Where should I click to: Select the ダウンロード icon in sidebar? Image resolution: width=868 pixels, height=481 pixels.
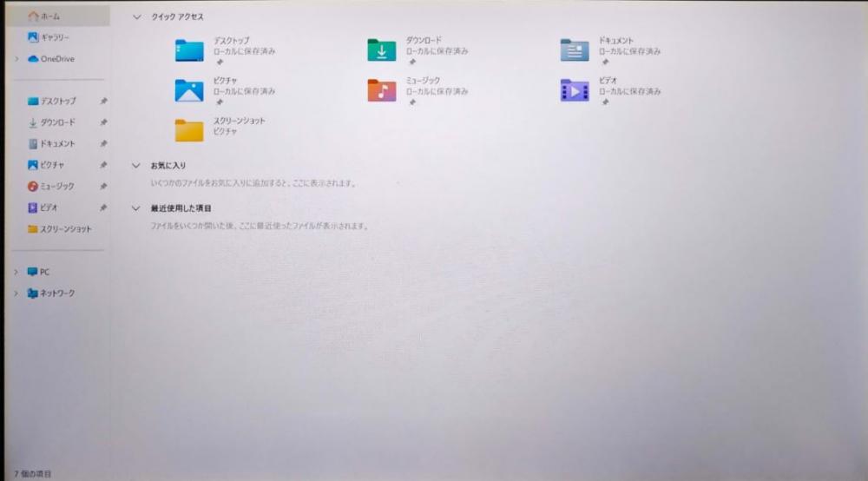point(33,122)
